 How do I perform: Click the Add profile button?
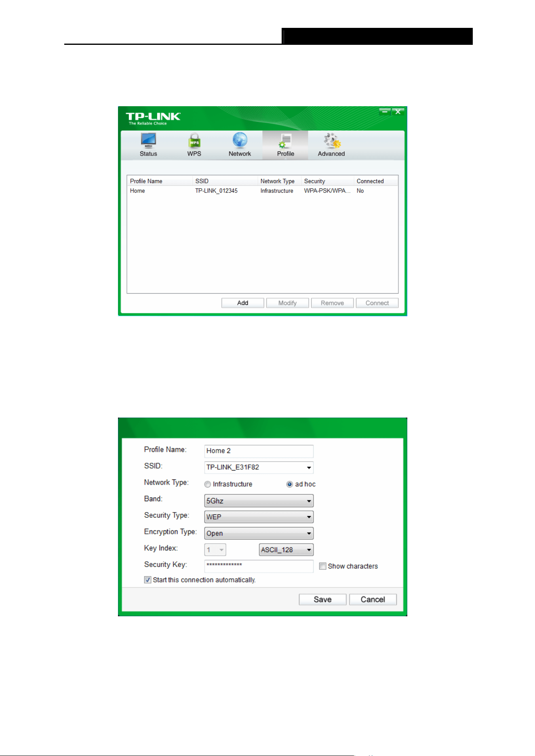(243, 303)
